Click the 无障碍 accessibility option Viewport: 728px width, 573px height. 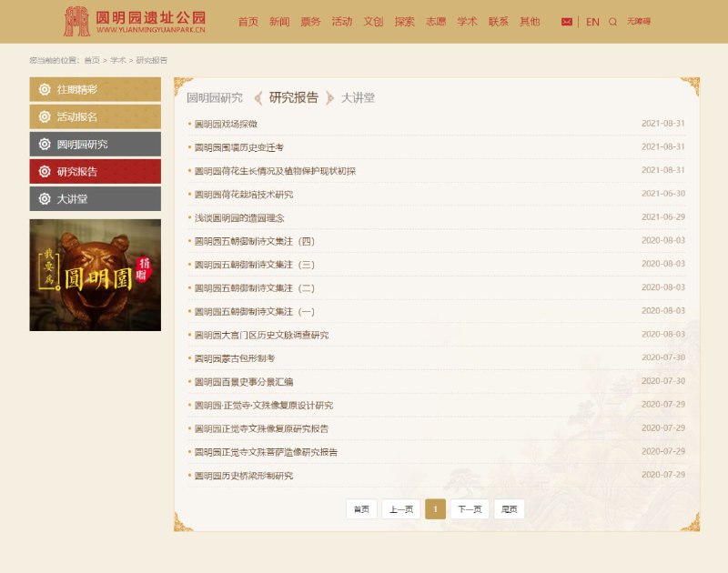click(638, 20)
